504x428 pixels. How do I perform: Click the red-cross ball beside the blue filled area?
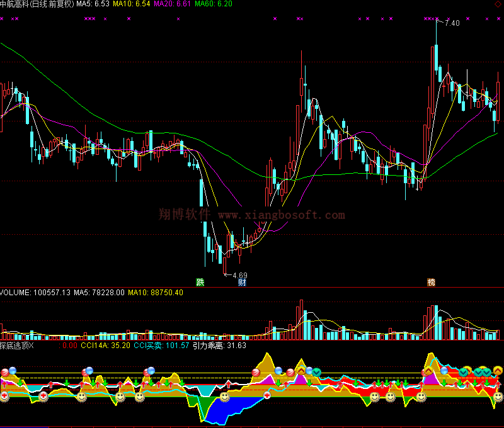[x=267, y=395]
